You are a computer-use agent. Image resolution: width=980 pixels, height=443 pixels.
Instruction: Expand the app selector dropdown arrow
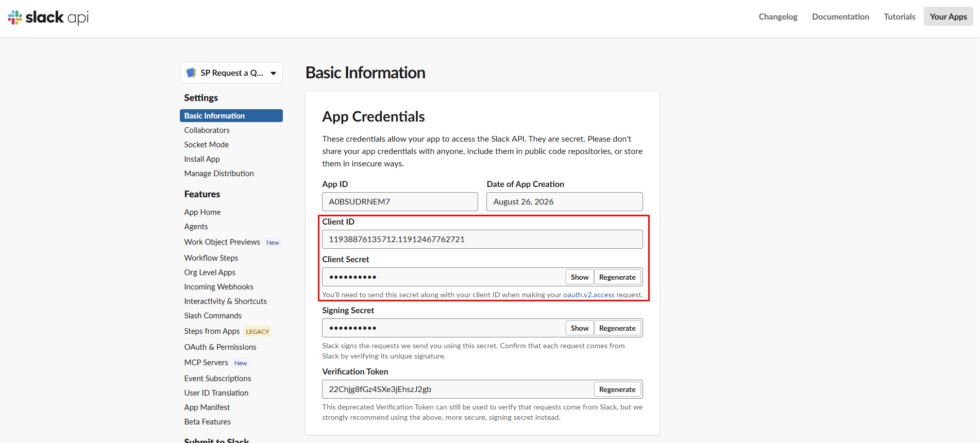[x=274, y=73]
